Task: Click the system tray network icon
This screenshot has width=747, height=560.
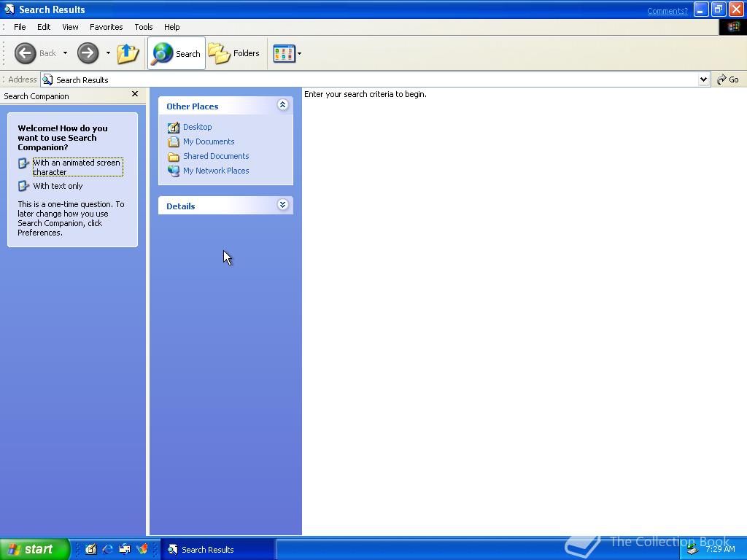Action: click(692, 550)
